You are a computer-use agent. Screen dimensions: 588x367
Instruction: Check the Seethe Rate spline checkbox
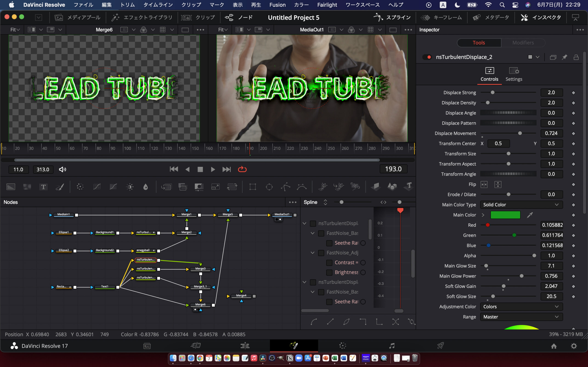(329, 243)
